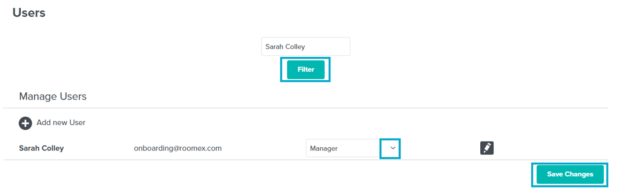Click the plus icon to add user
The width and height of the screenshot is (644, 196).
tap(25, 123)
